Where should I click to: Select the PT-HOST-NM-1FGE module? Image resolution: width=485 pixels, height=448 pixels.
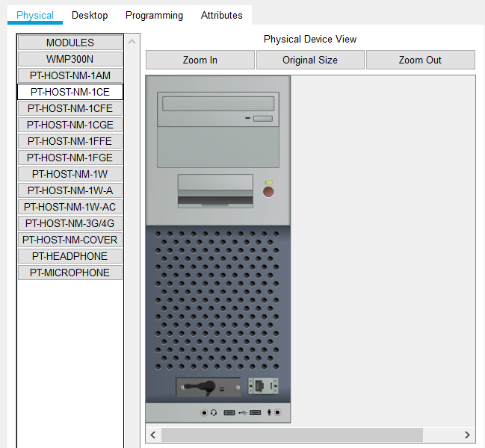(70, 158)
